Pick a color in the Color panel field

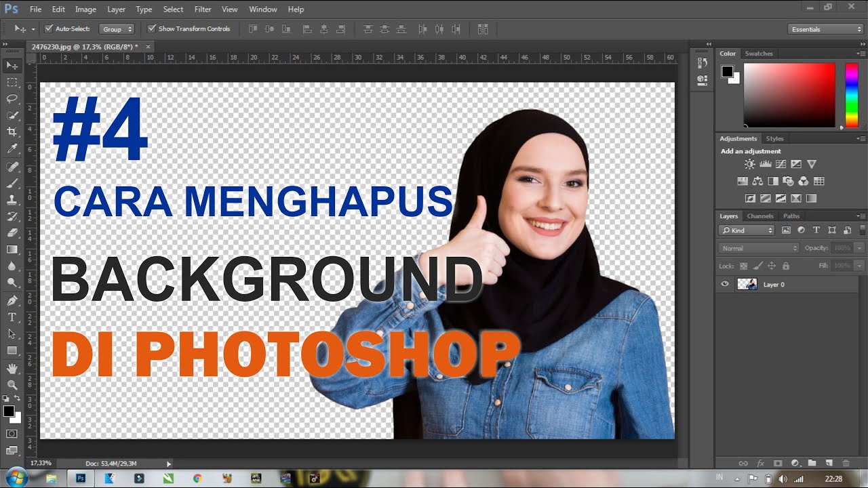(x=789, y=95)
